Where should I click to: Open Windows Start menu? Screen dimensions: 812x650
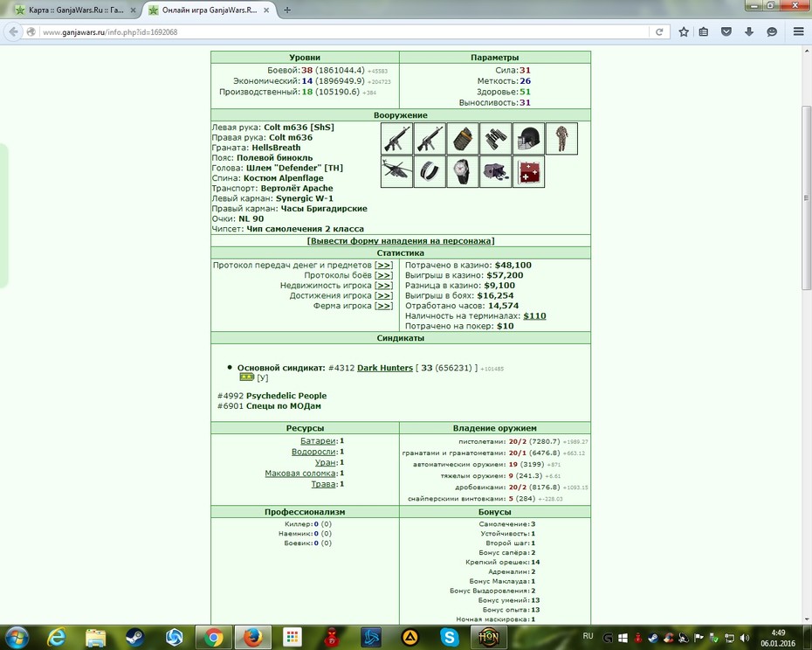coord(17,637)
